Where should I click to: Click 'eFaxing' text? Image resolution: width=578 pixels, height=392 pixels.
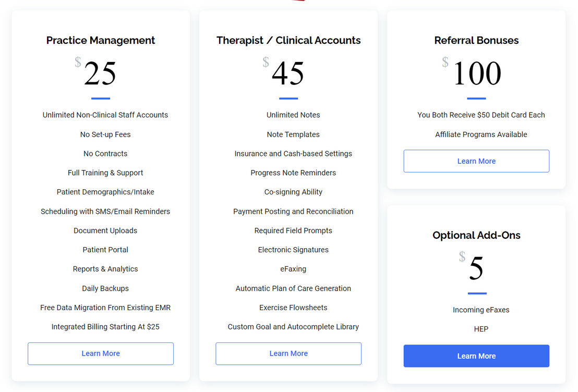click(293, 269)
